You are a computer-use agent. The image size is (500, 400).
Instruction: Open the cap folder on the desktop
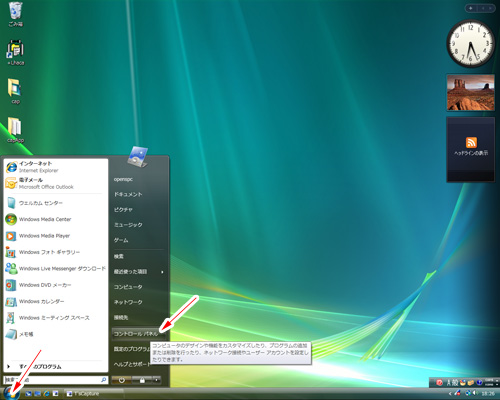tap(15, 91)
